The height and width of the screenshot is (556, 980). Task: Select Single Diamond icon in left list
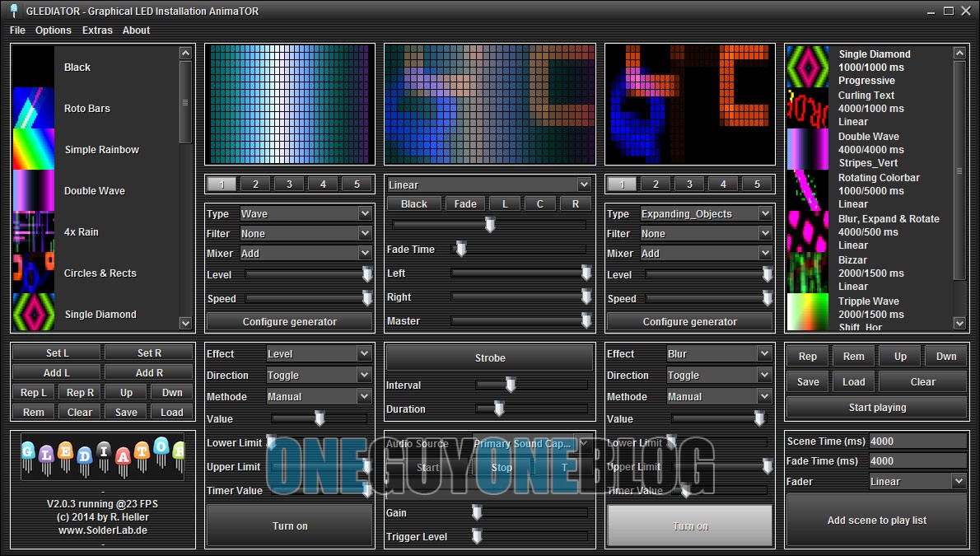[x=34, y=314]
